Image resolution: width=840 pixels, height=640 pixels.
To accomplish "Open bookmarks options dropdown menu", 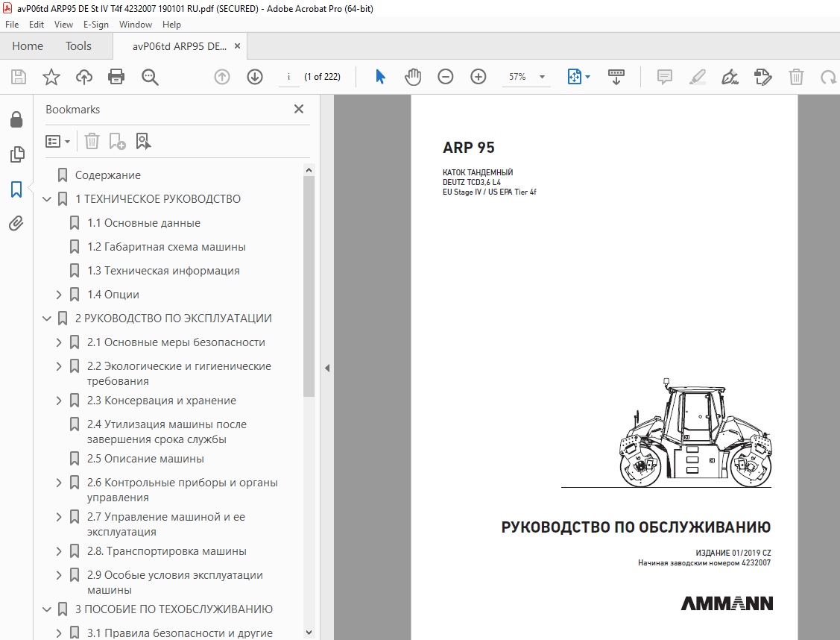I will point(58,142).
